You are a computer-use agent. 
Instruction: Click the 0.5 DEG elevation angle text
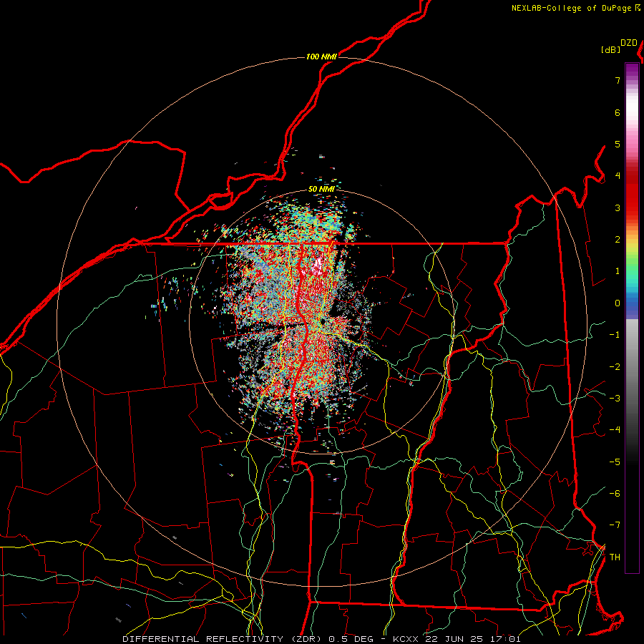pyautogui.click(x=351, y=639)
